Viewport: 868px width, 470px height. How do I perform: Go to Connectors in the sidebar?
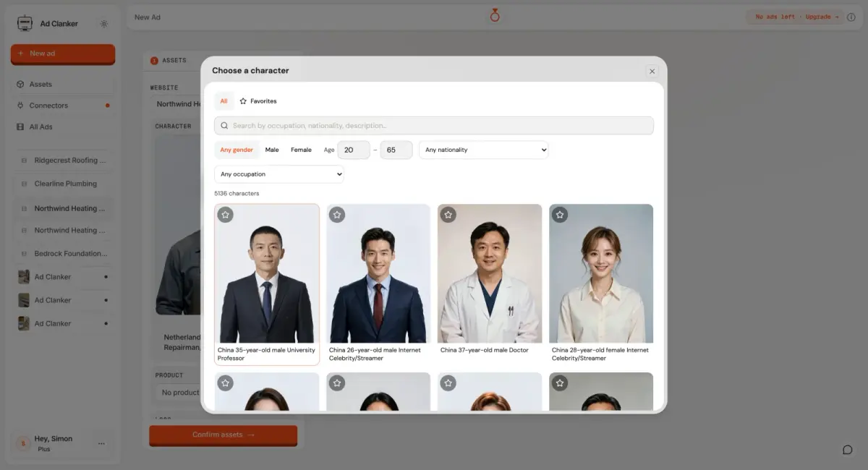point(63,106)
